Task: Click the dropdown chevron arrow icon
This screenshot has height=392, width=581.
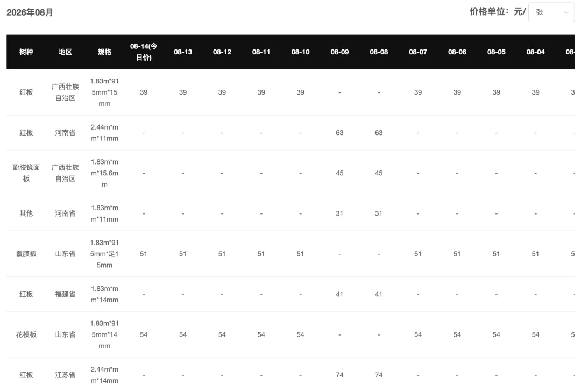Action: pos(566,12)
